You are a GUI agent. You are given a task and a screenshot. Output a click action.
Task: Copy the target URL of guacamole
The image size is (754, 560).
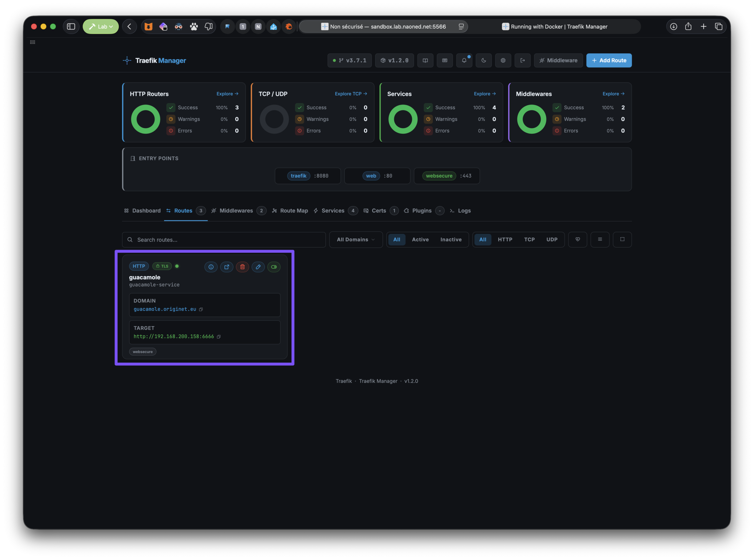219,337
